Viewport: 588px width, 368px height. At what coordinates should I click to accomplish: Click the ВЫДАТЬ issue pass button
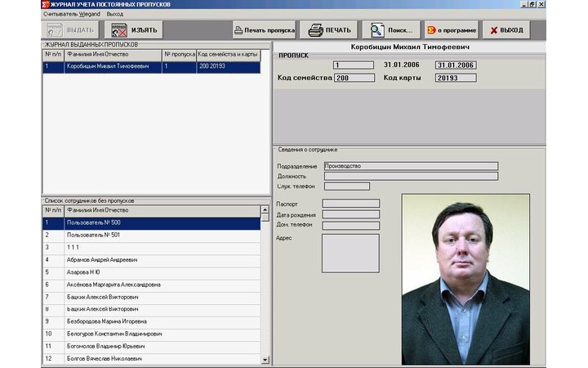click(x=70, y=30)
